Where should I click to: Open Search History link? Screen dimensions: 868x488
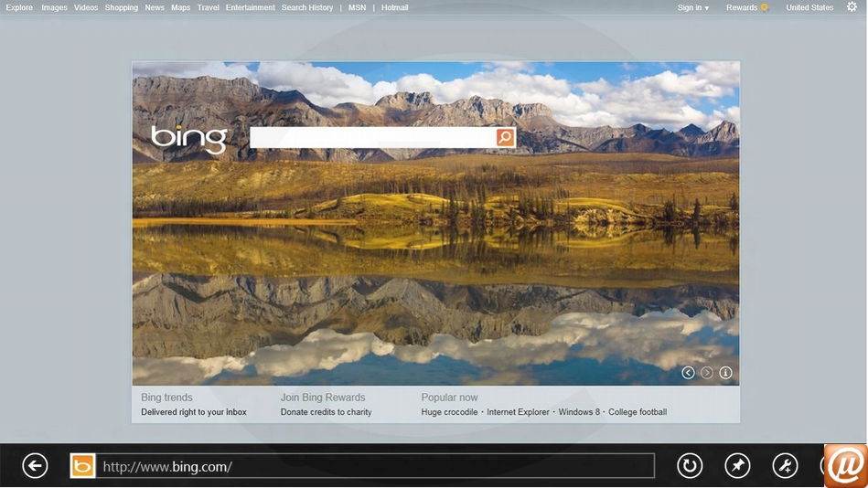click(x=307, y=7)
